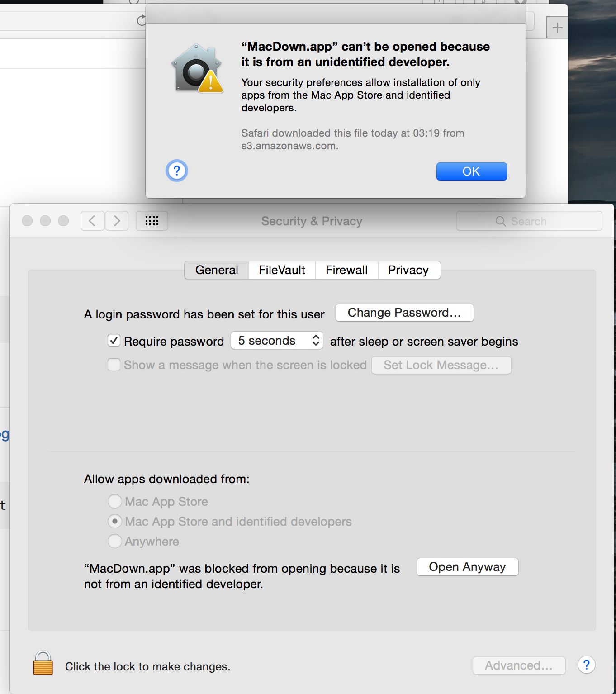
Task: Click the unidentified developer alert heading
Action: pyautogui.click(x=365, y=54)
